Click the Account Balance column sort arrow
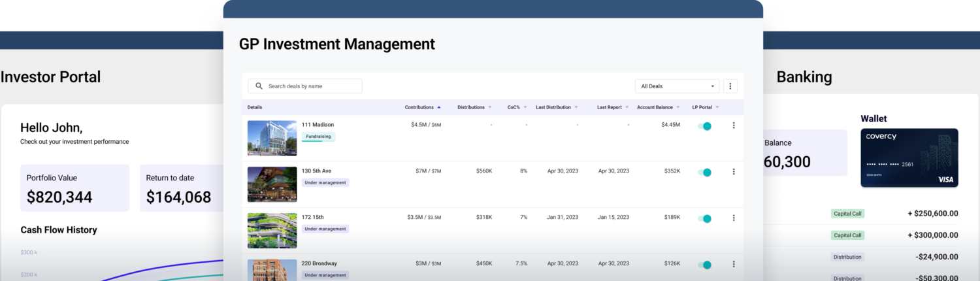Viewport: 980px width, 281px height. (678, 107)
